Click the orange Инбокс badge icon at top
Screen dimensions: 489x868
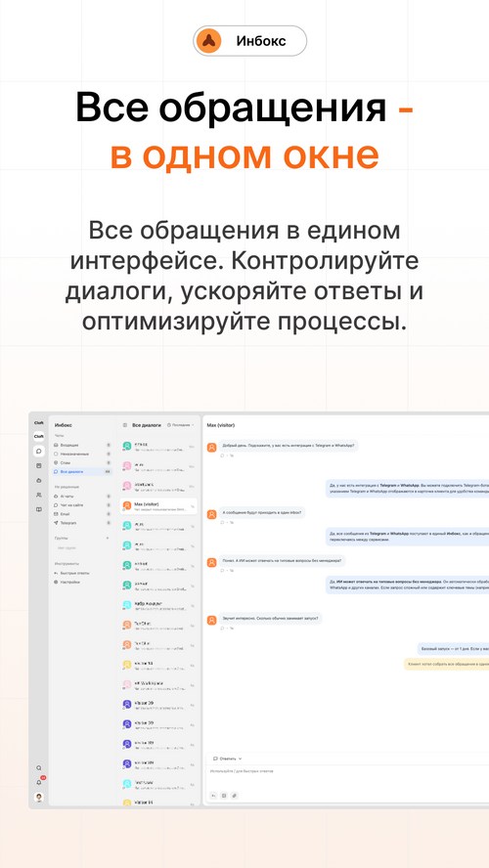coord(208,41)
